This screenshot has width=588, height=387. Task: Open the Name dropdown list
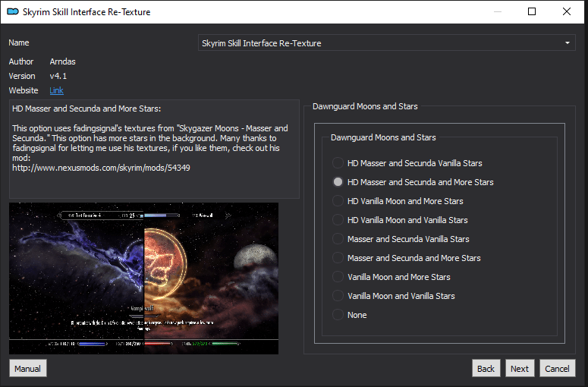point(387,43)
